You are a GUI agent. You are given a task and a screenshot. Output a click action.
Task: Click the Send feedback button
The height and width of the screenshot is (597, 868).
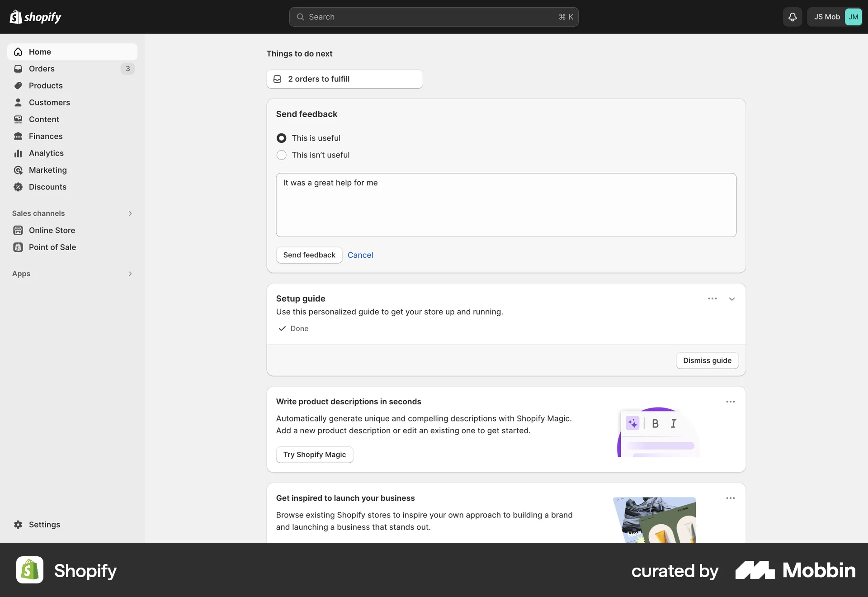coord(309,255)
